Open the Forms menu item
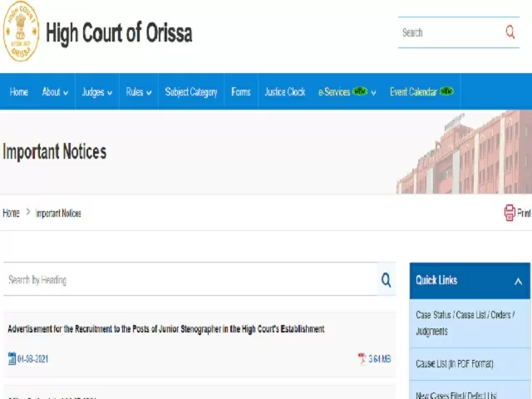 241,92
